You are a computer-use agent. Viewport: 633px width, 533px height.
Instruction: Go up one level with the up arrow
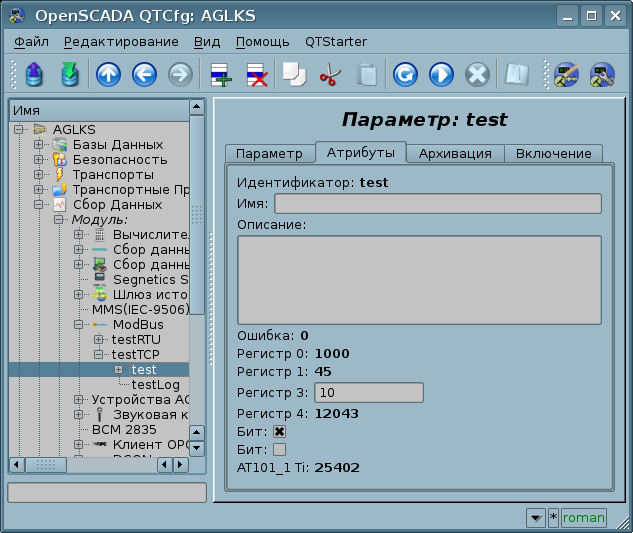tap(108, 75)
